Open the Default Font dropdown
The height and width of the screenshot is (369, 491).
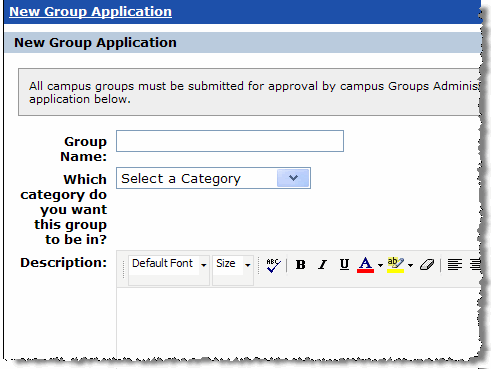tap(169, 270)
